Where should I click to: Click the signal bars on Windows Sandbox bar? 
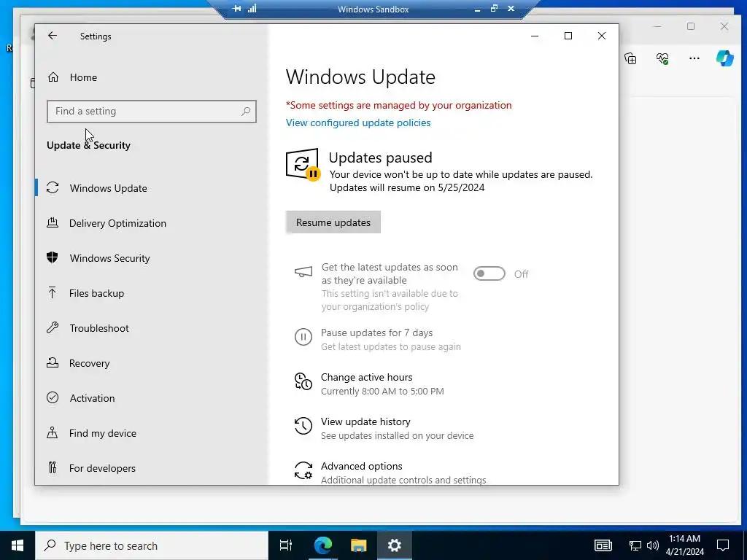click(252, 8)
